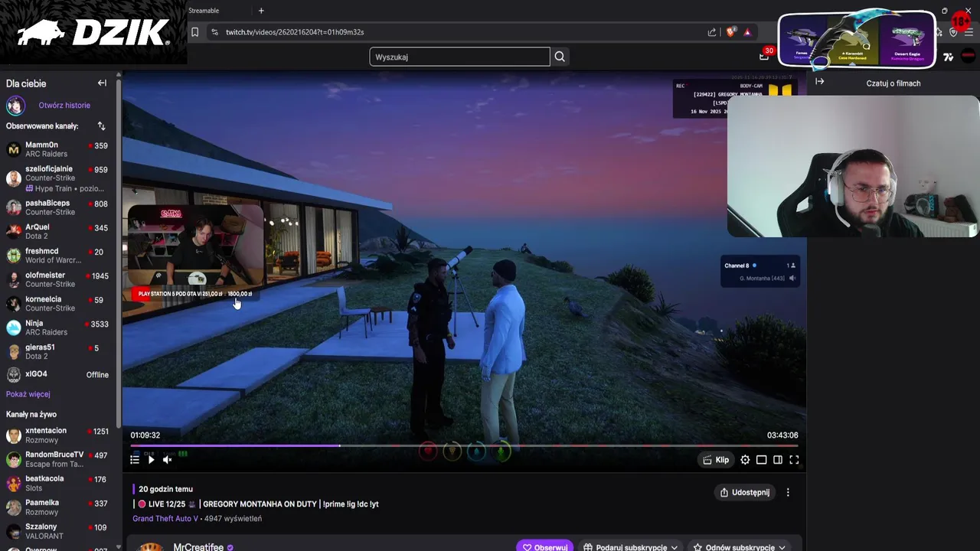980x551 pixels.
Task: Open the gieras51 channel avatar
Action: [x=14, y=352]
